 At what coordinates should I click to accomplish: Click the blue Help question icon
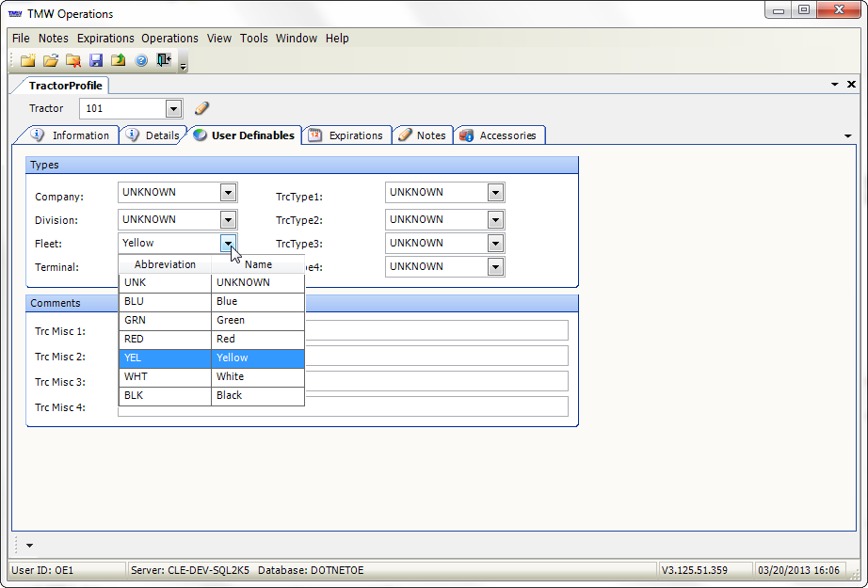141,60
